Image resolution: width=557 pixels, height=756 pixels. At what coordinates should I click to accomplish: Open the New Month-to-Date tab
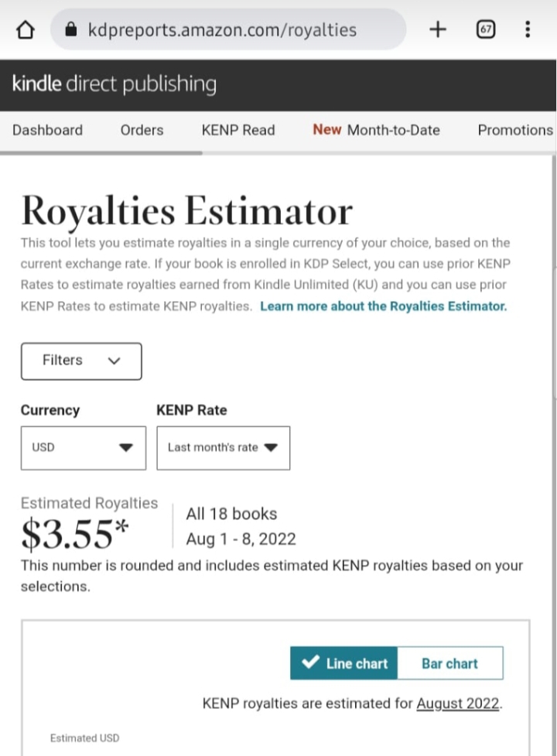pyautogui.click(x=376, y=130)
